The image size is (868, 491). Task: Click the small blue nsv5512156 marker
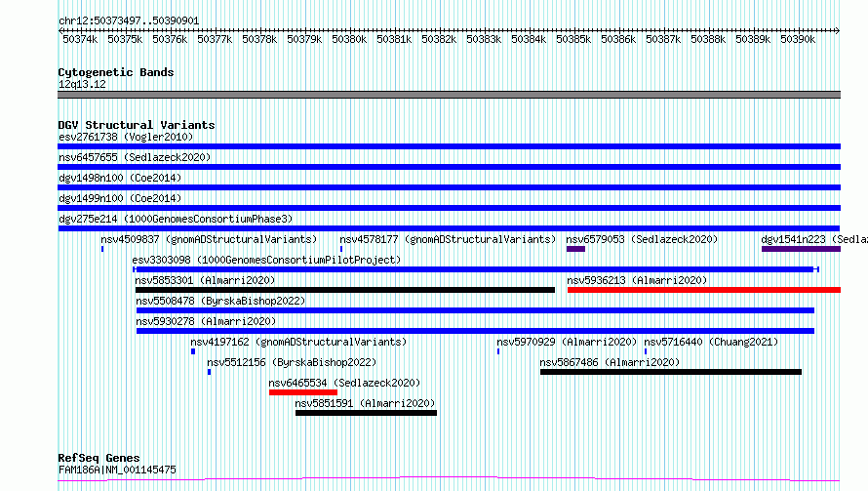tap(210, 373)
